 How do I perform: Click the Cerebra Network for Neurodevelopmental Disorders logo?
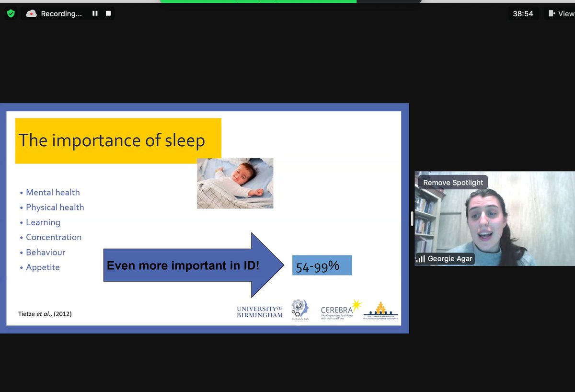click(x=380, y=311)
